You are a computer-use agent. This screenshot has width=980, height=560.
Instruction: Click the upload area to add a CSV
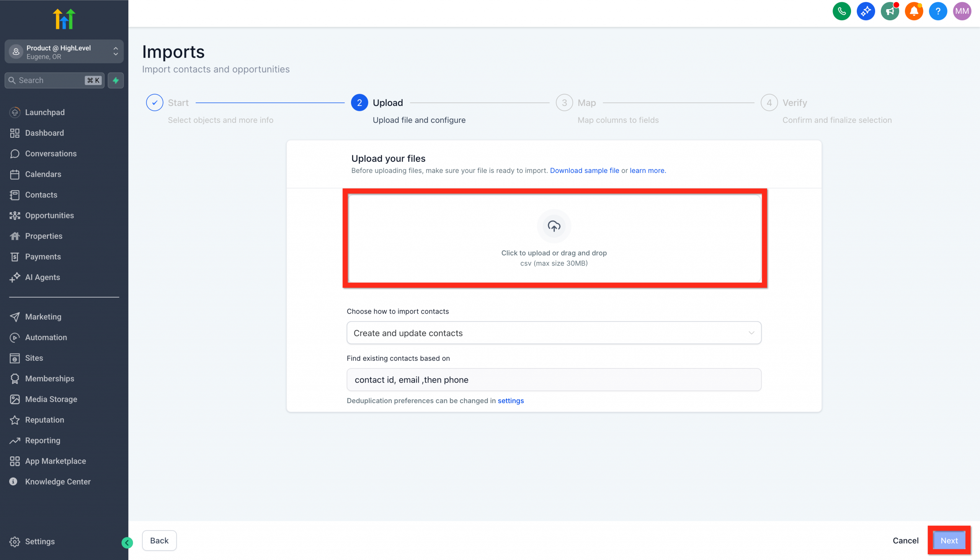pyautogui.click(x=554, y=238)
